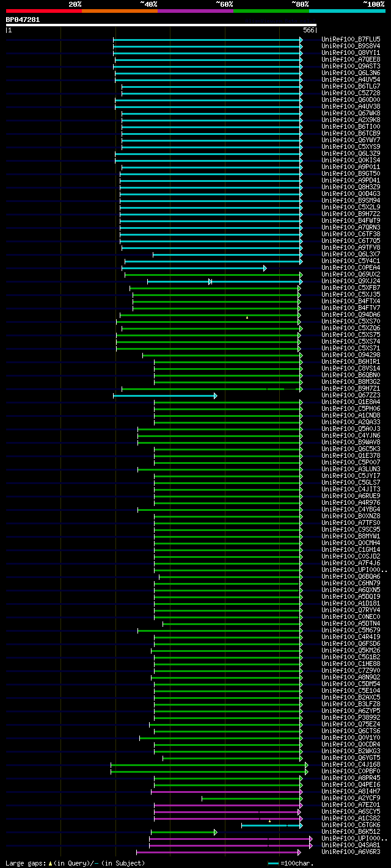Open hit UniRef100_A7QEE8
This screenshot has height=868, width=391.
[x=351, y=59]
